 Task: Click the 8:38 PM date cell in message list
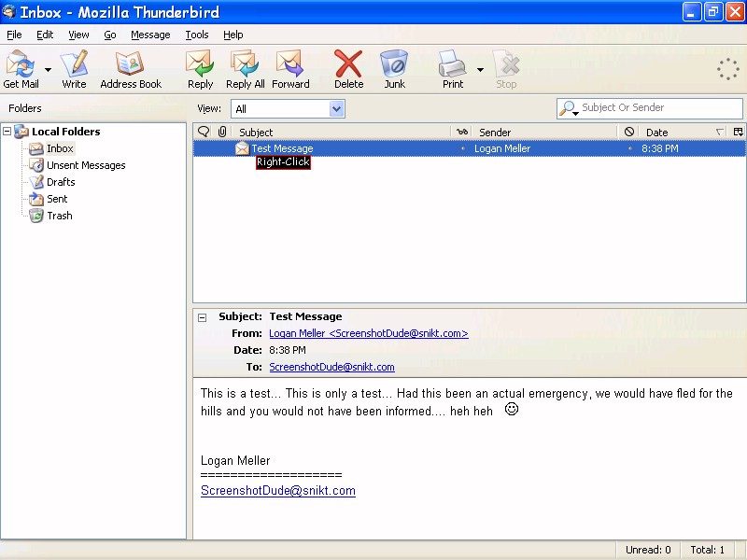coord(660,148)
